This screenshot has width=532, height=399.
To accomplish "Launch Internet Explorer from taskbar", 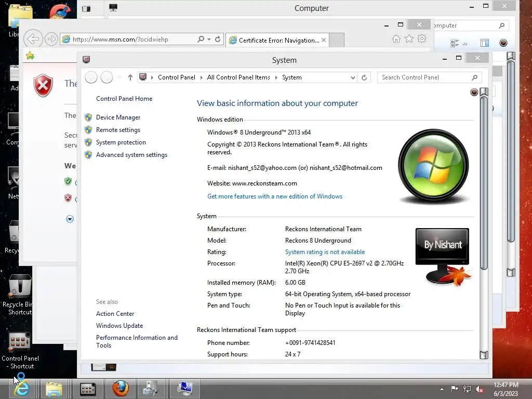I will point(21,389).
